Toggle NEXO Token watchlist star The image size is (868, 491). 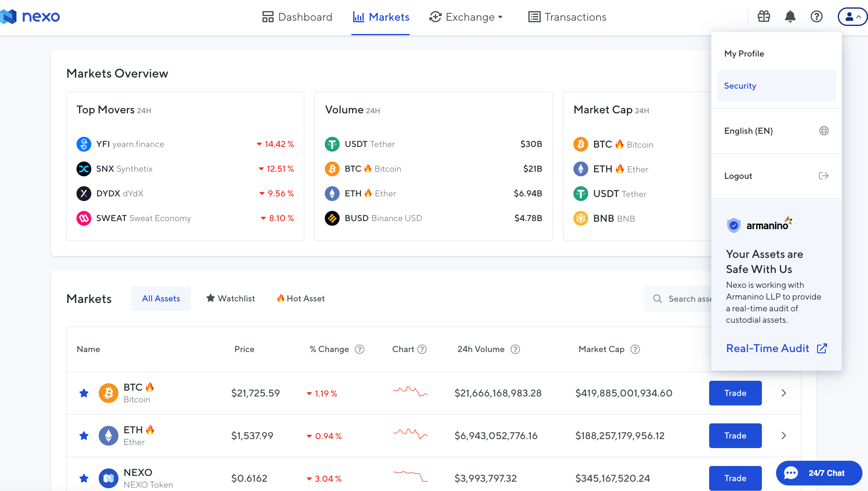pyautogui.click(x=84, y=478)
